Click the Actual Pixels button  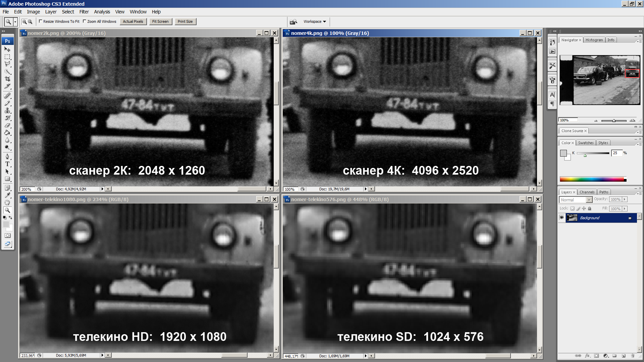point(133,21)
